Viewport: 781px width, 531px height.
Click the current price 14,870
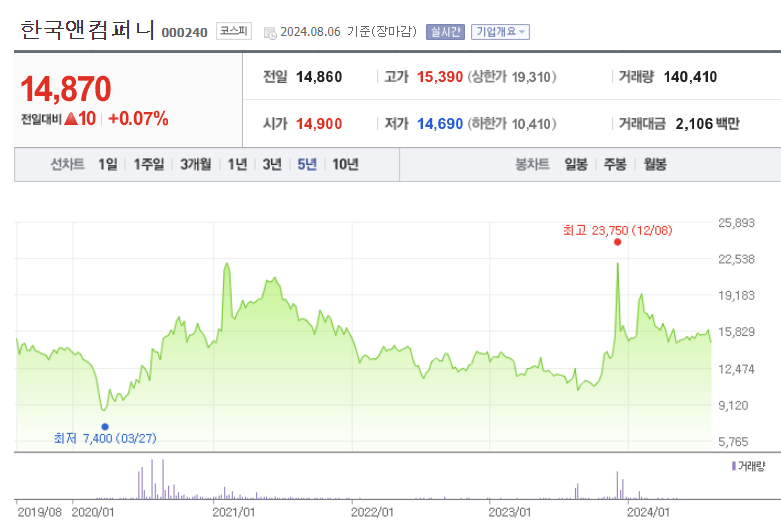click(66, 89)
